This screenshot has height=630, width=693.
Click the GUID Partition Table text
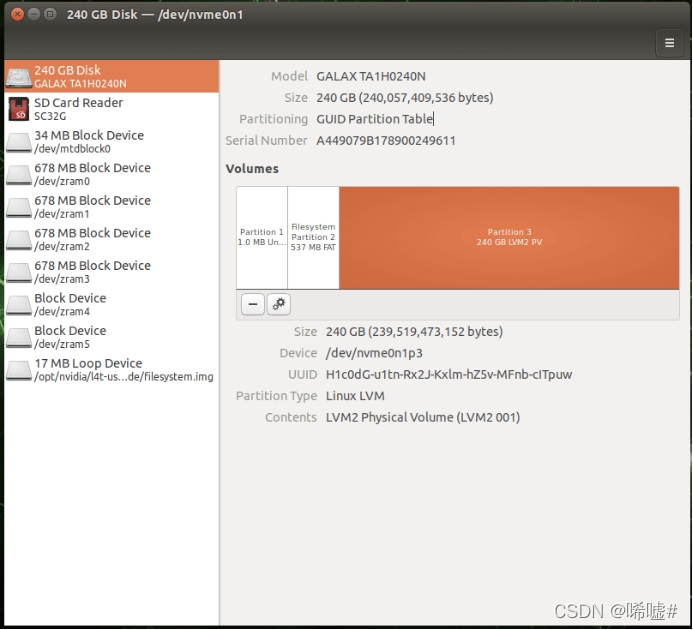point(374,119)
